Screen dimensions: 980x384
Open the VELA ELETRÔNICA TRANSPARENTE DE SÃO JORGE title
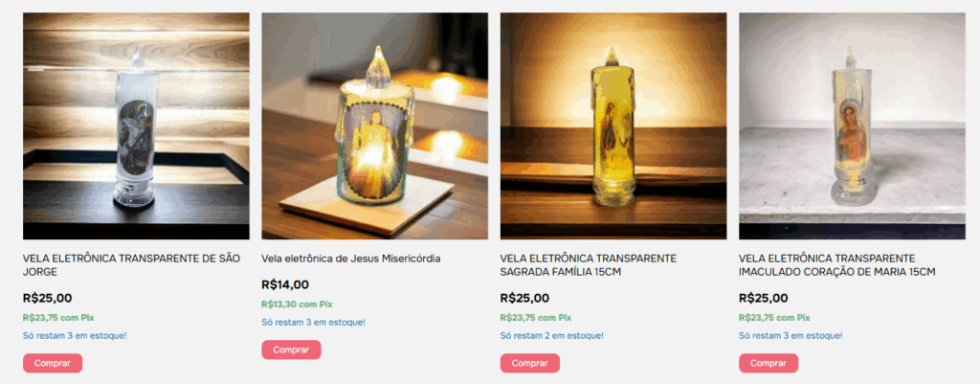131,265
